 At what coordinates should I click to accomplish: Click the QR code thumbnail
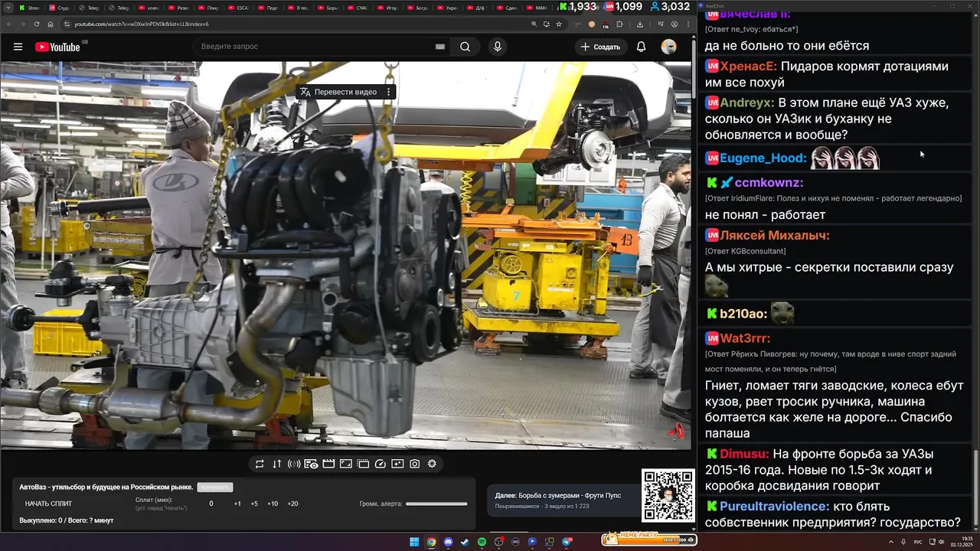click(668, 495)
